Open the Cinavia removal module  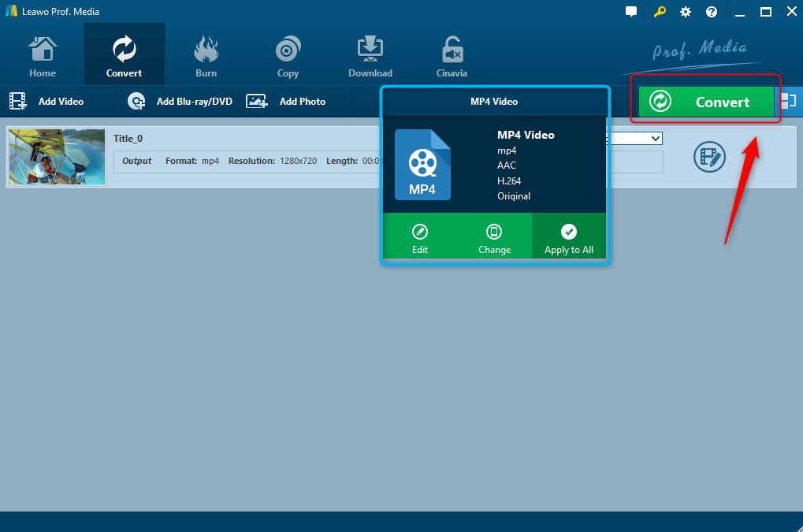[452, 57]
